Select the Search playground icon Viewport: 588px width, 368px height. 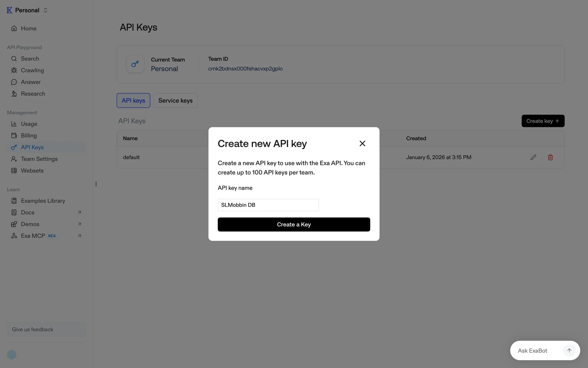pyautogui.click(x=14, y=59)
